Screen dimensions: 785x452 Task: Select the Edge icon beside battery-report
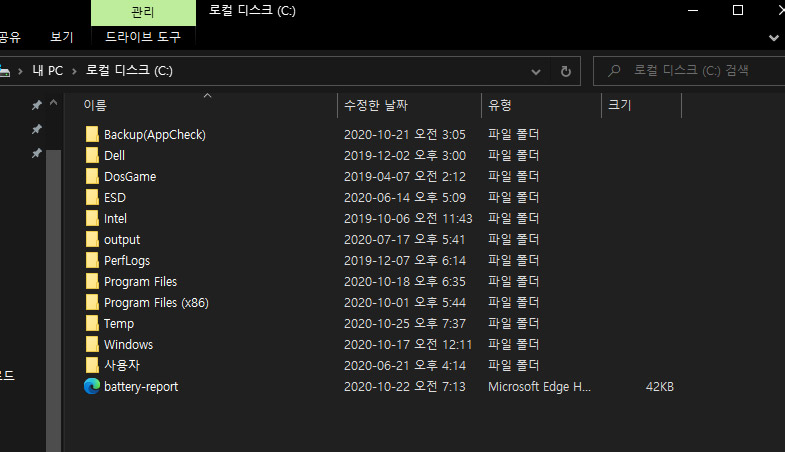pyautogui.click(x=92, y=386)
